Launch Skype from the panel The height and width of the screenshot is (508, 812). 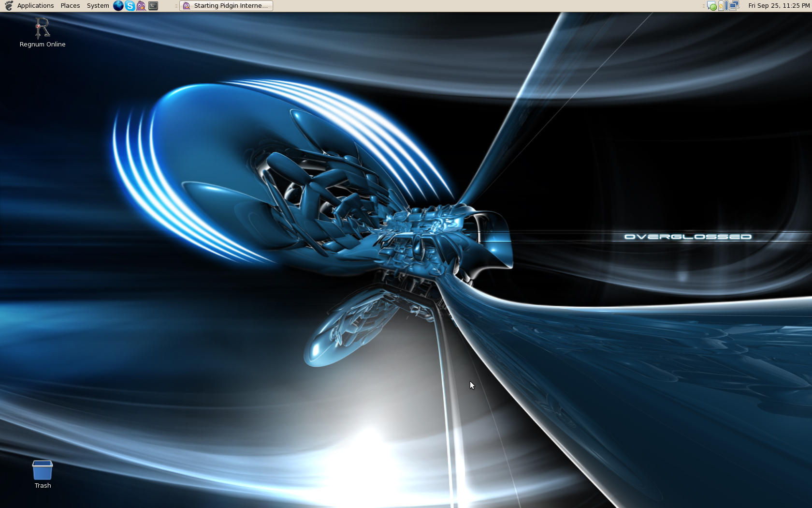click(130, 6)
